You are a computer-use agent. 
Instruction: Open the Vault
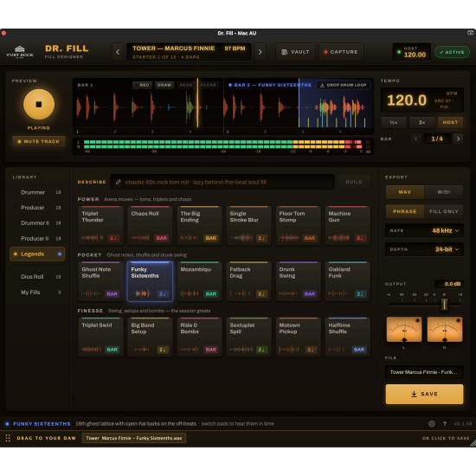295,52
